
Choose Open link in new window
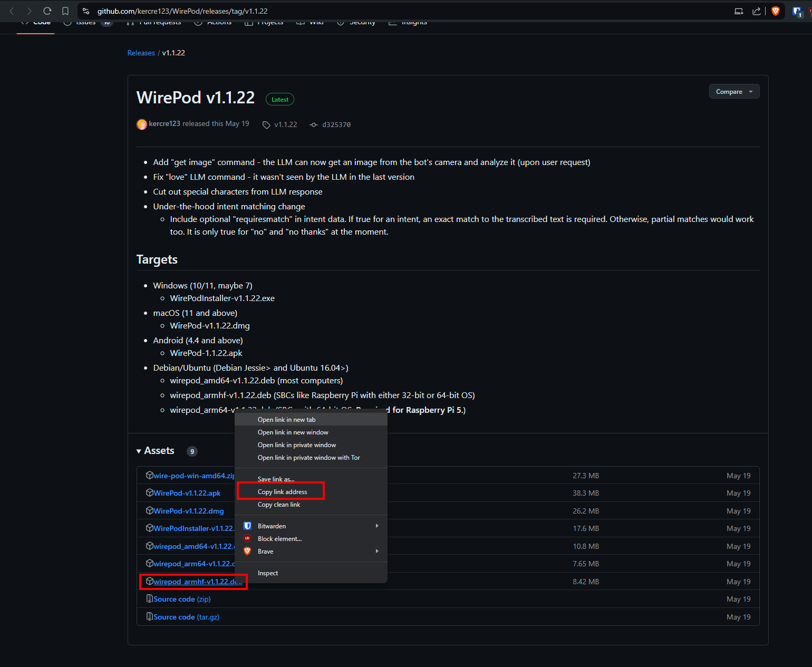pyautogui.click(x=311, y=432)
